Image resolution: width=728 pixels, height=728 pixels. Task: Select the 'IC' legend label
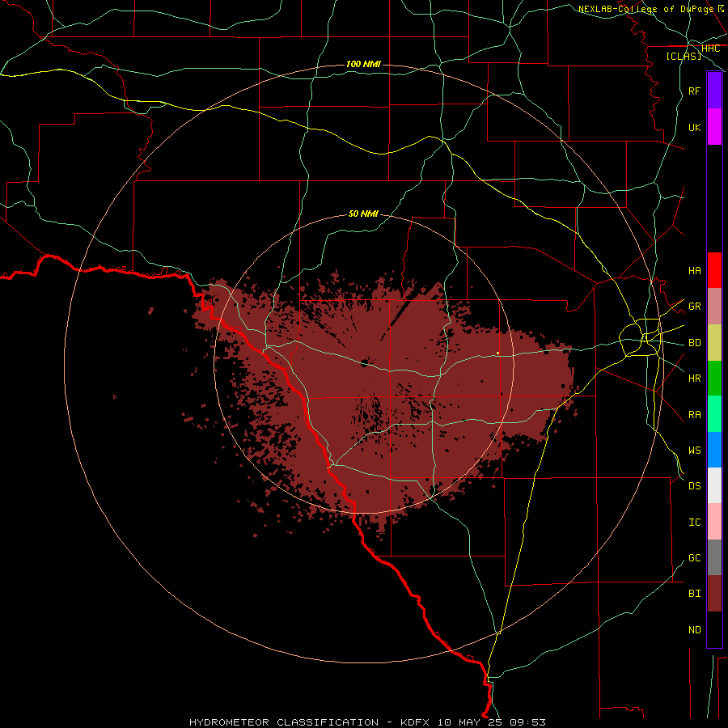point(694,522)
